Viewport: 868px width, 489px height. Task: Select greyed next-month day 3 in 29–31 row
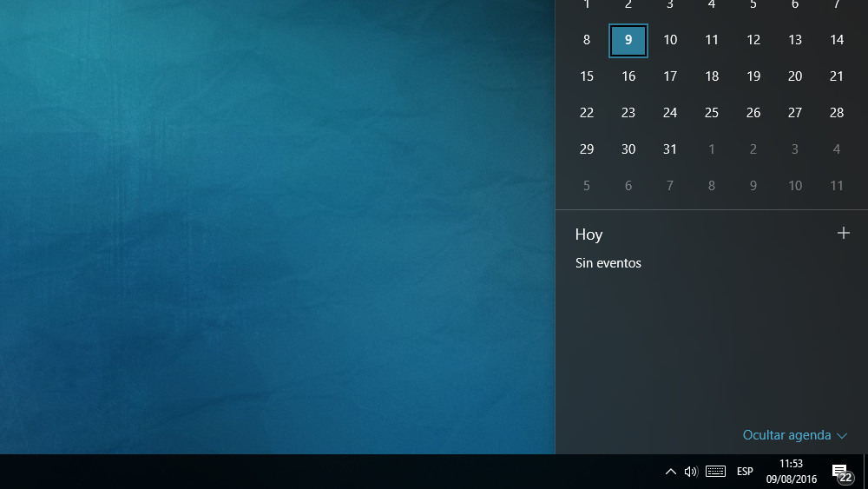795,149
